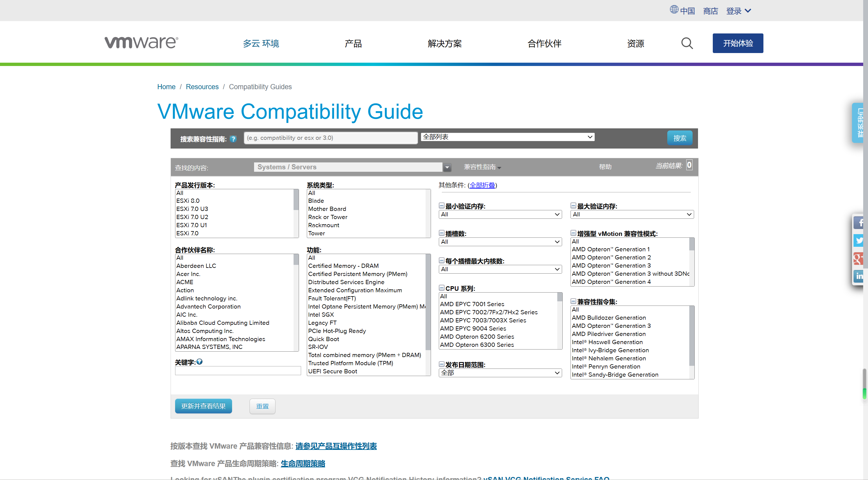868x480 pixels.
Task: Click the 全部折叠 link
Action: click(x=482, y=185)
